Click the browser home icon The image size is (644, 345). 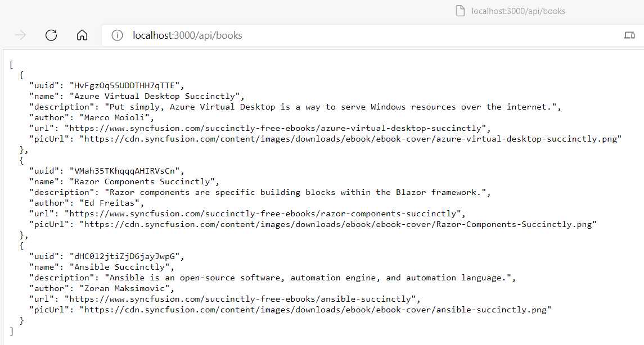82,35
